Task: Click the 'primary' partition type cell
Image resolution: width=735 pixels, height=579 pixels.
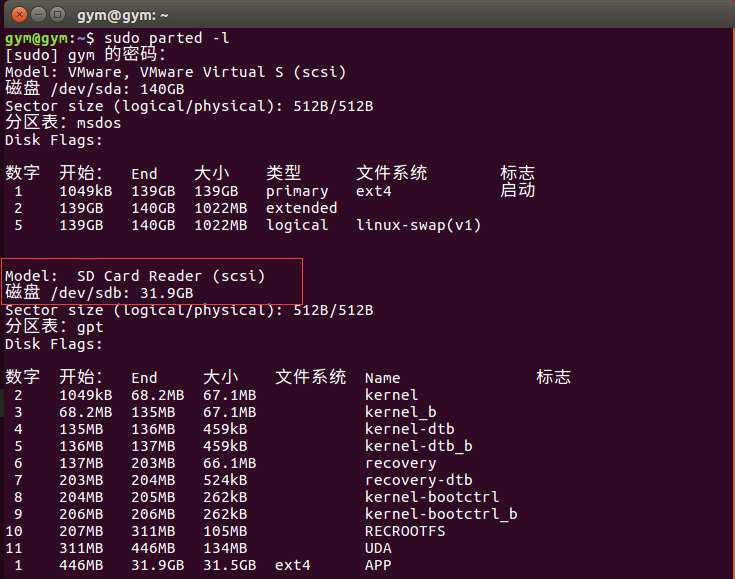Action: 297,191
